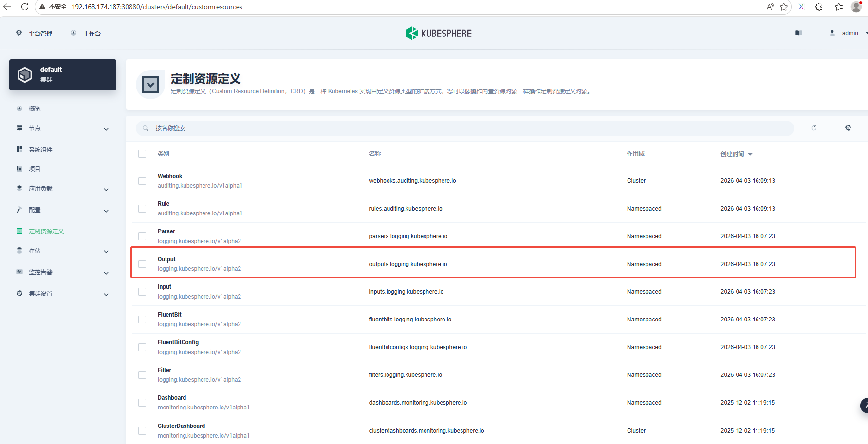Click the projects icon in sidebar
Screen dimensions: 868x444
19,169
